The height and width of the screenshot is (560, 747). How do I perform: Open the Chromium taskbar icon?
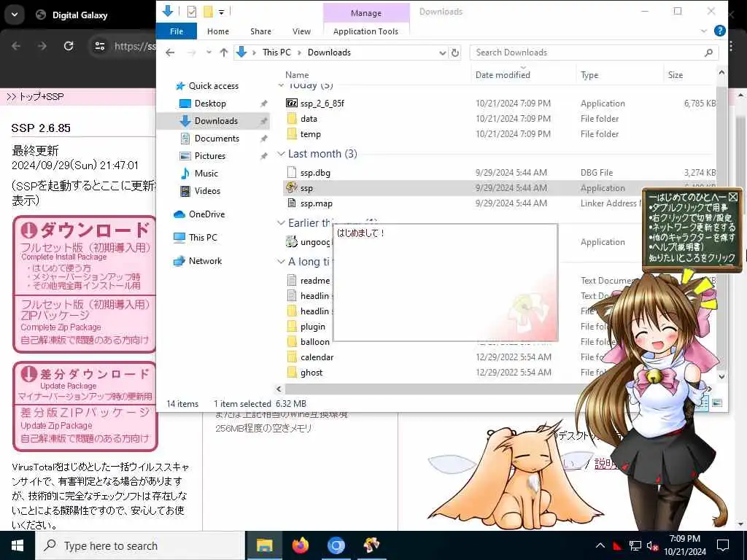(336, 545)
